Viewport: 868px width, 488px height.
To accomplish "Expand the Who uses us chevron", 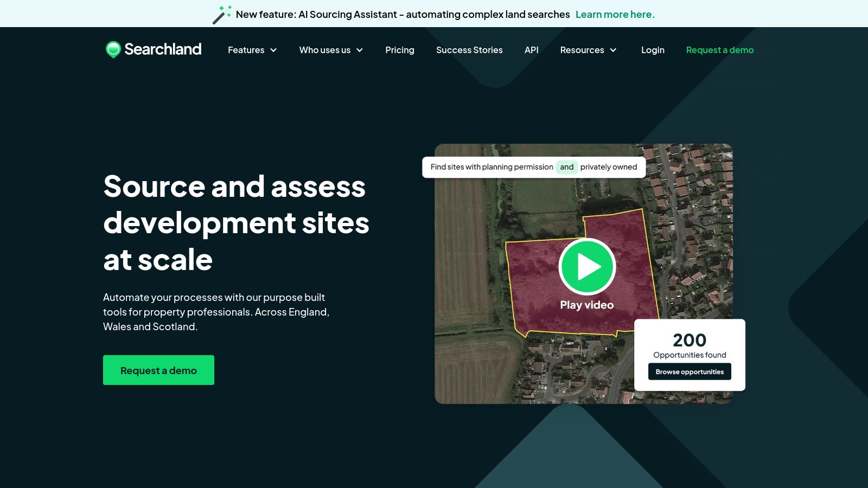I will click(359, 50).
